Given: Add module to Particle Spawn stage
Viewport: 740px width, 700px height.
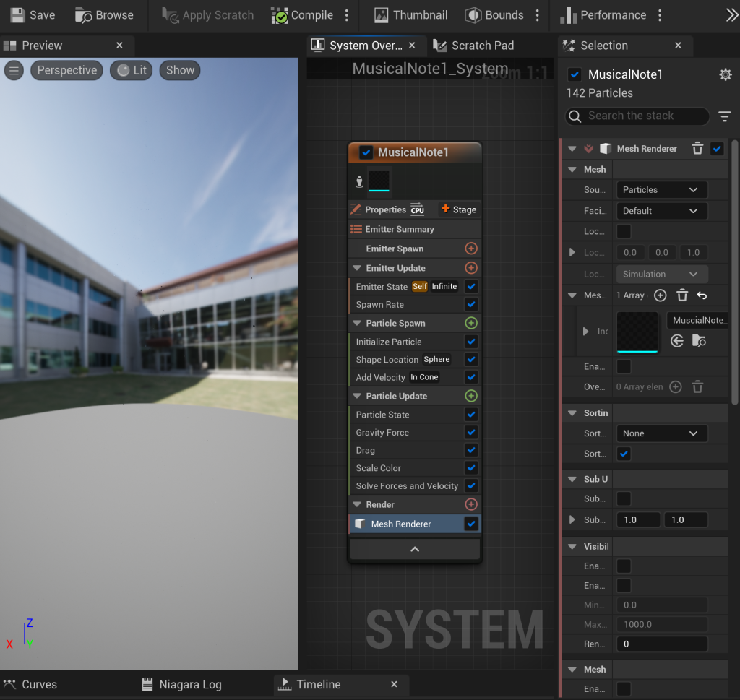Looking at the screenshot, I should [471, 324].
